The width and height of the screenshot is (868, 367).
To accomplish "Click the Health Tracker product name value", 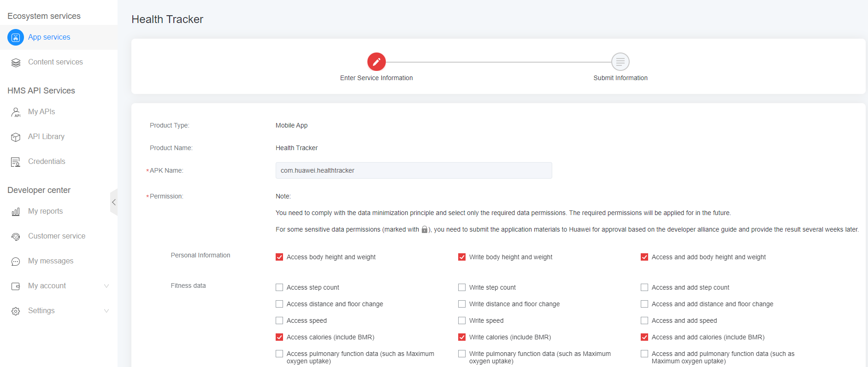I will [x=296, y=148].
